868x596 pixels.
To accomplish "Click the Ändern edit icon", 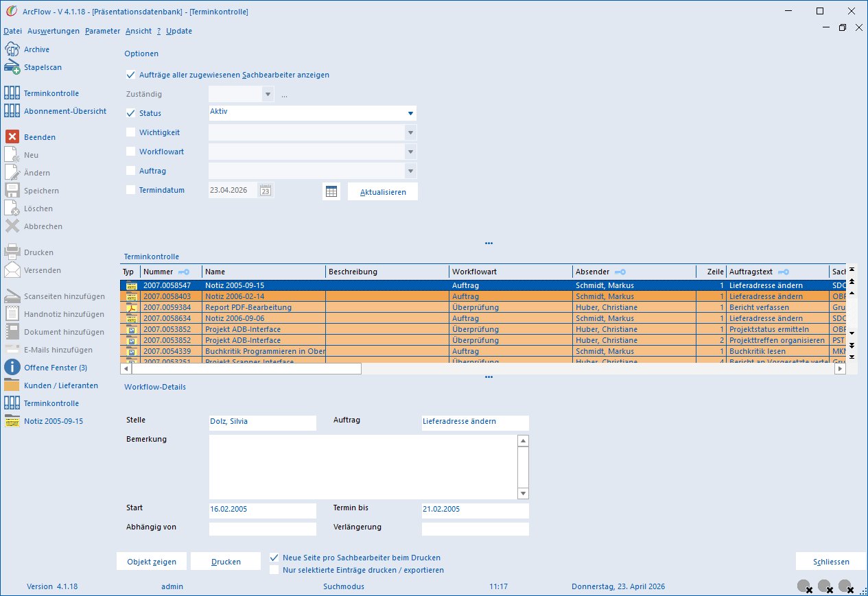I will point(12,173).
